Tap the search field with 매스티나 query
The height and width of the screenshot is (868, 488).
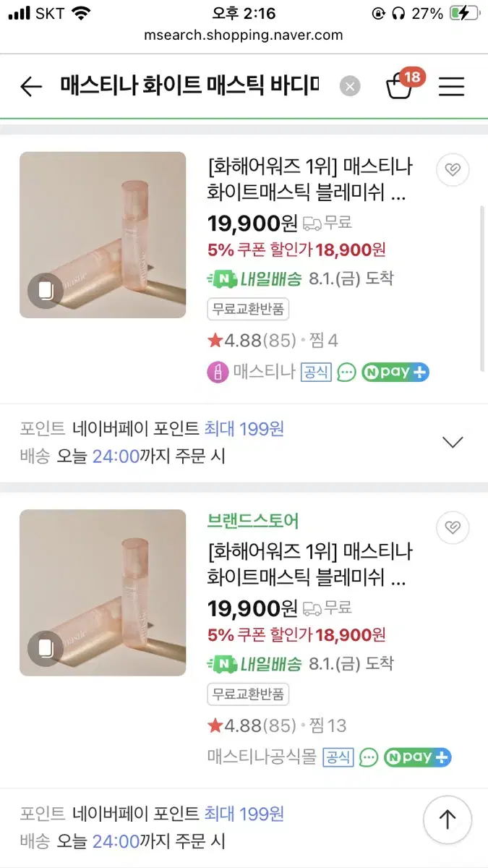point(189,88)
